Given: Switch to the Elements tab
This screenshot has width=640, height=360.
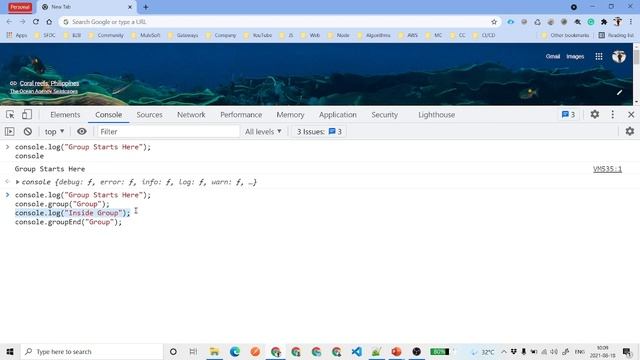Looking at the screenshot, I should coord(65,115).
